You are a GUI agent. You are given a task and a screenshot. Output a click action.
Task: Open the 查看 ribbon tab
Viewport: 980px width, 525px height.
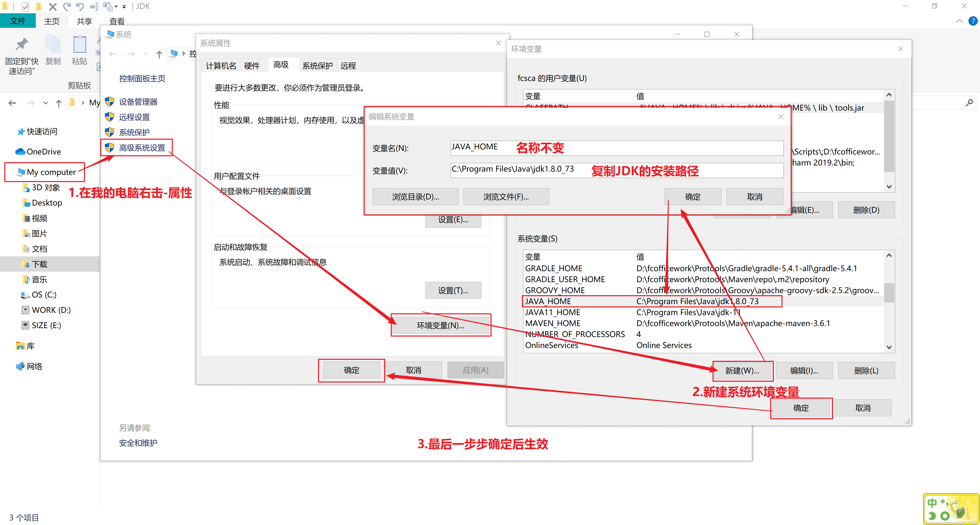pos(117,21)
